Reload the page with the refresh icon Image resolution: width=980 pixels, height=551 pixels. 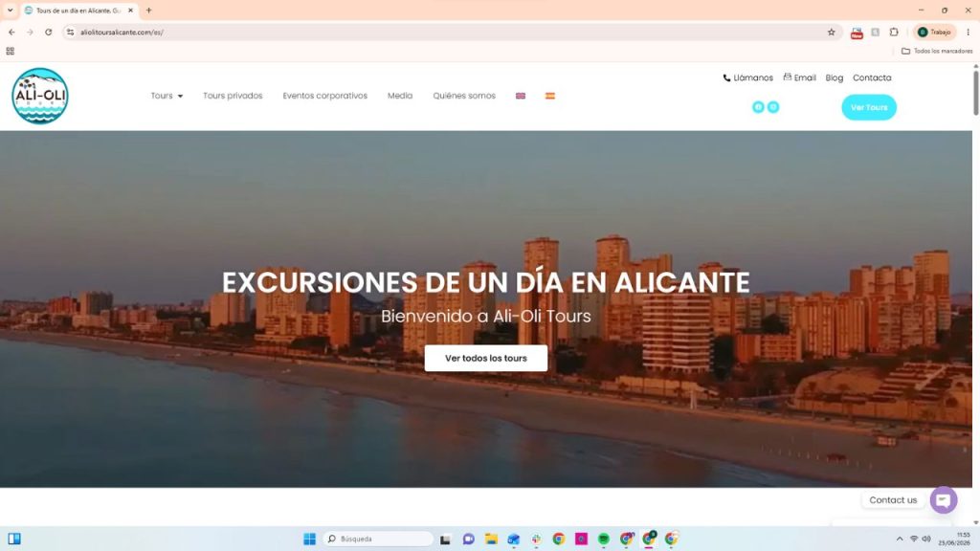coord(48,32)
